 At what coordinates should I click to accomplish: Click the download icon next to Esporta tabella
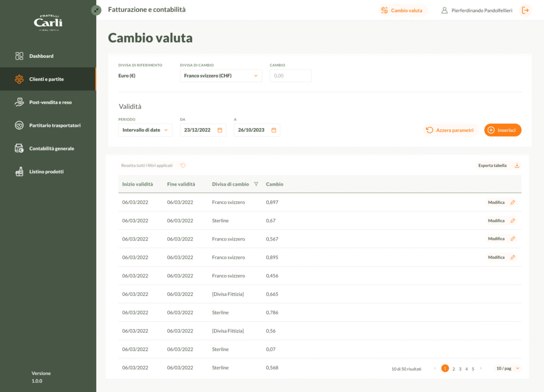coord(517,166)
